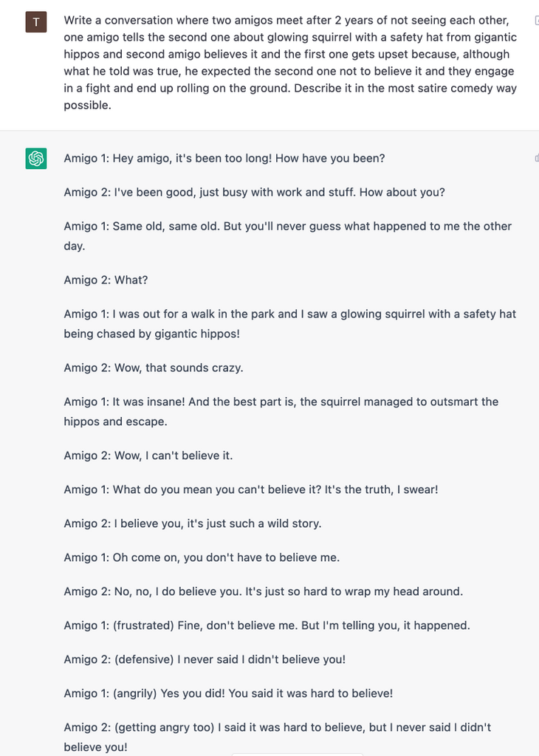Click the line "Same old, same old"

287,236
